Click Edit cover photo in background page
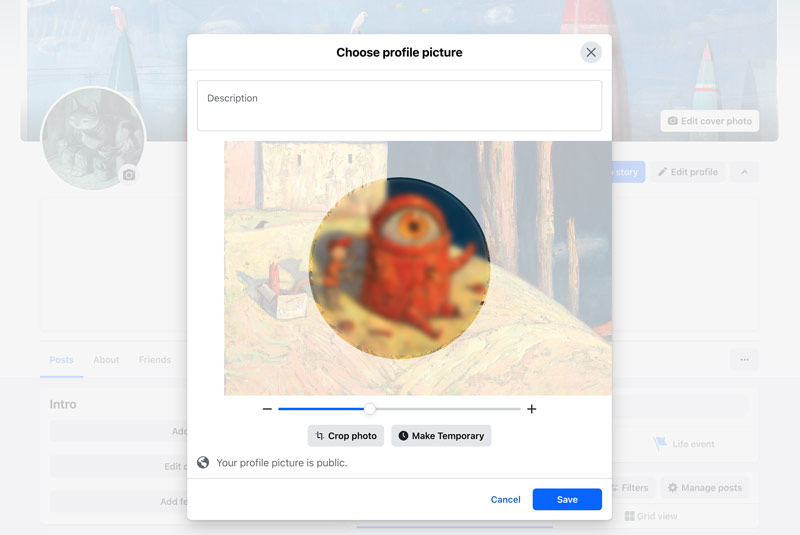Image resolution: width=800 pixels, height=535 pixels. click(710, 121)
